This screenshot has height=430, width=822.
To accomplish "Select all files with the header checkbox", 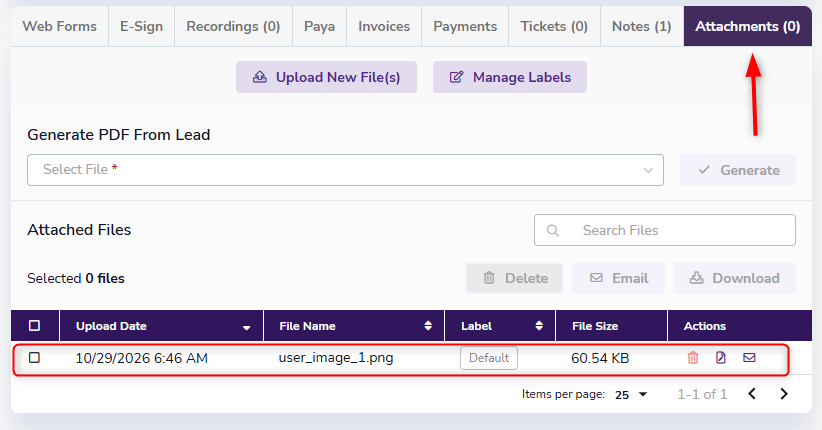I will [35, 326].
